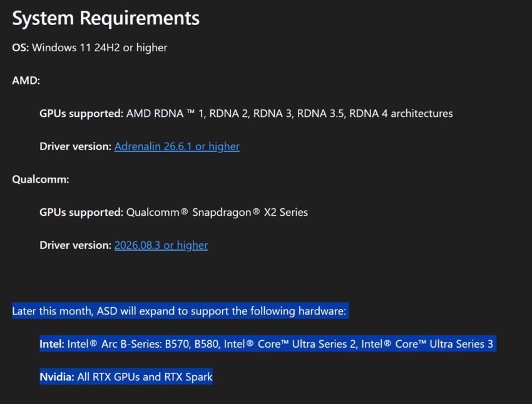Click Driver version label under AMD
This screenshot has width=532, height=404.
pos(76,146)
